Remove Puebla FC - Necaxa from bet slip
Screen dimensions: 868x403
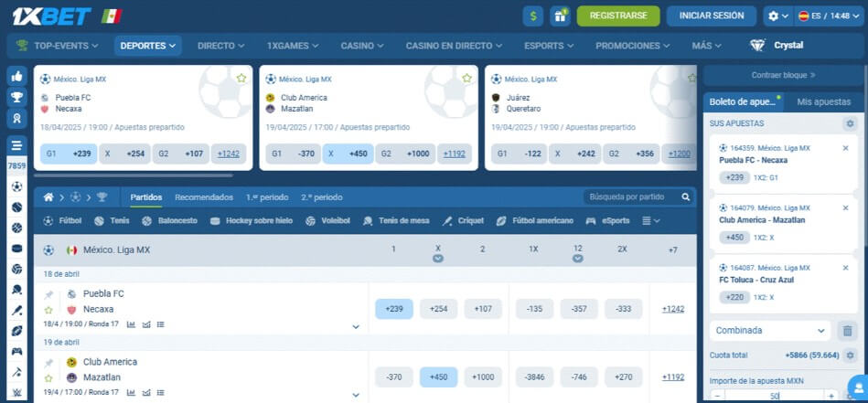845,148
